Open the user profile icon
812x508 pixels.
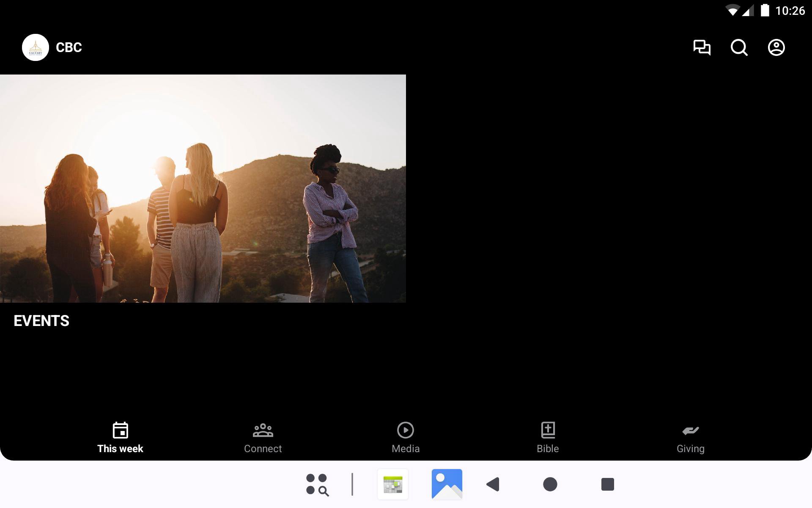[x=776, y=47]
